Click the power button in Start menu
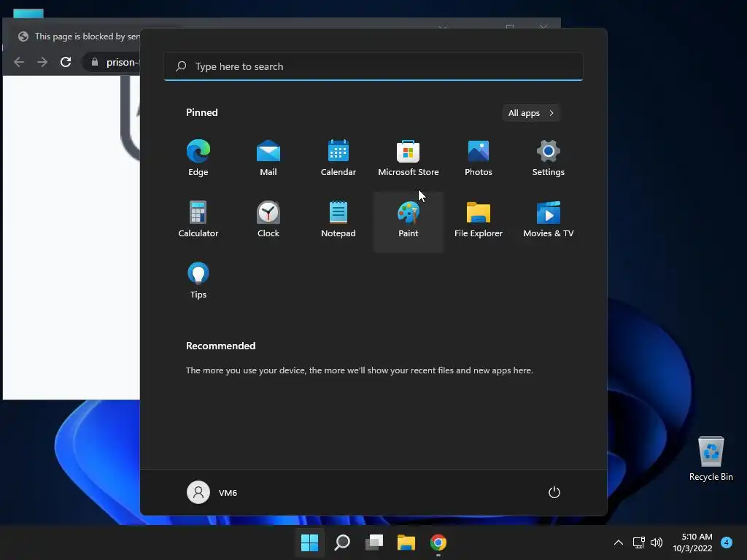The width and height of the screenshot is (747, 560). coord(554,492)
